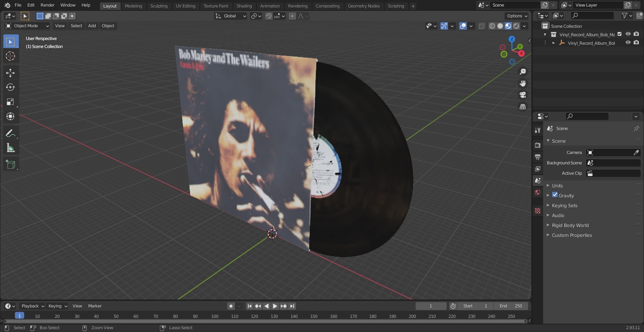Activate the Scale tool

point(10,102)
